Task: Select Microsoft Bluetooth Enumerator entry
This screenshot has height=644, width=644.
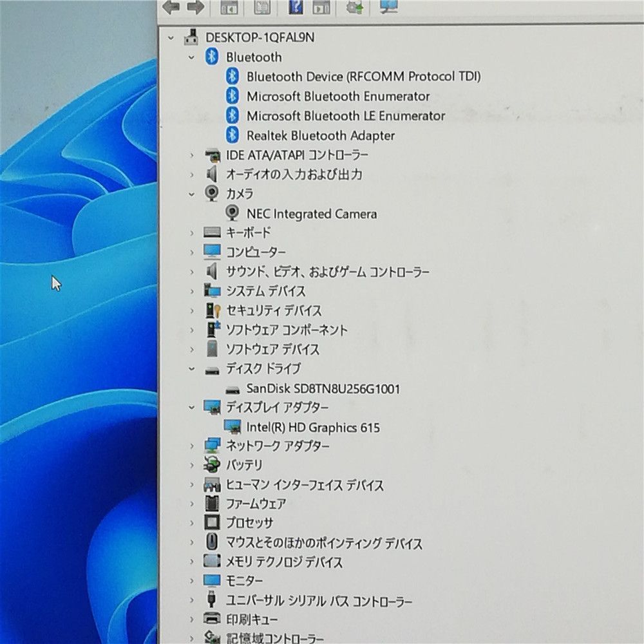Action: click(338, 96)
